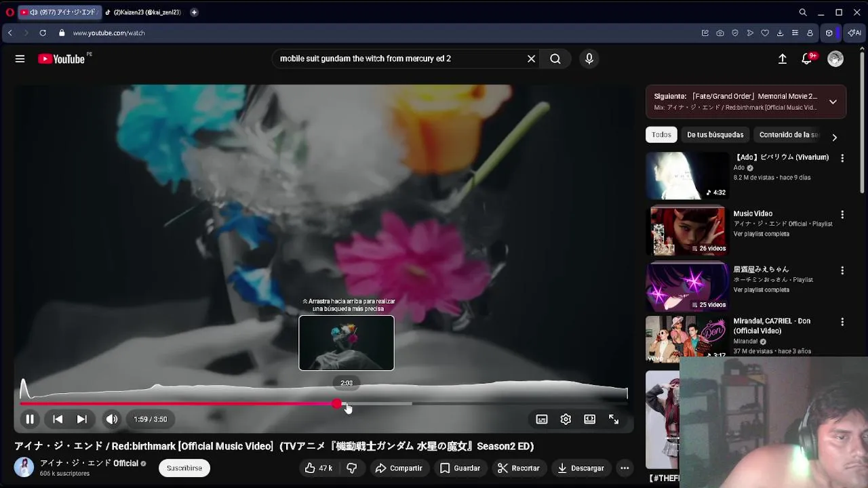Viewport: 868px width, 488px height.
Task: Open the Opera menu logo
Action: (9, 12)
